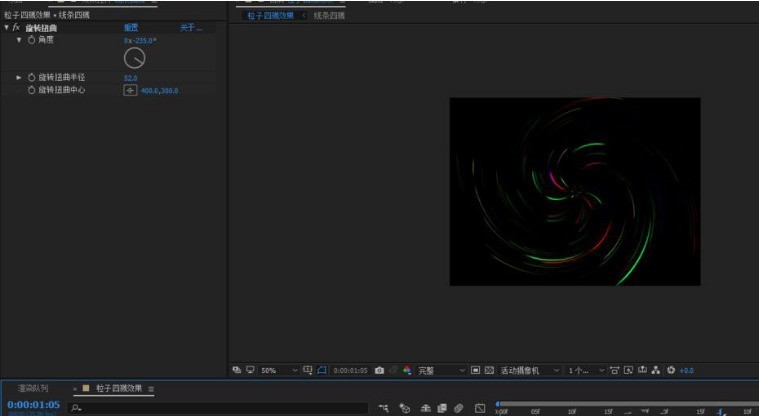Click the reset exposure icon
This screenshot has height=416, width=759.
pyautogui.click(x=671, y=370)
